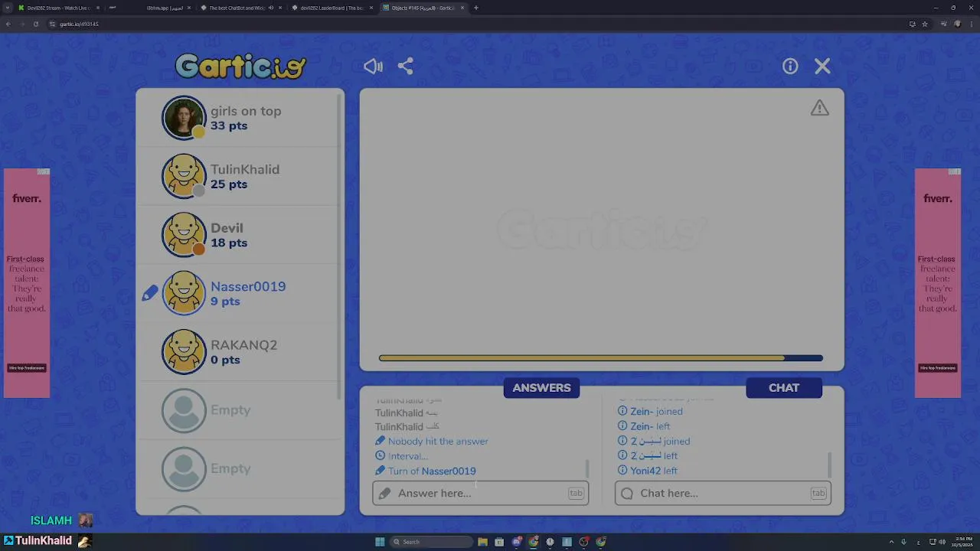Open the game info icon
This screenshot has width=980, height=551.
coord(790,67)
